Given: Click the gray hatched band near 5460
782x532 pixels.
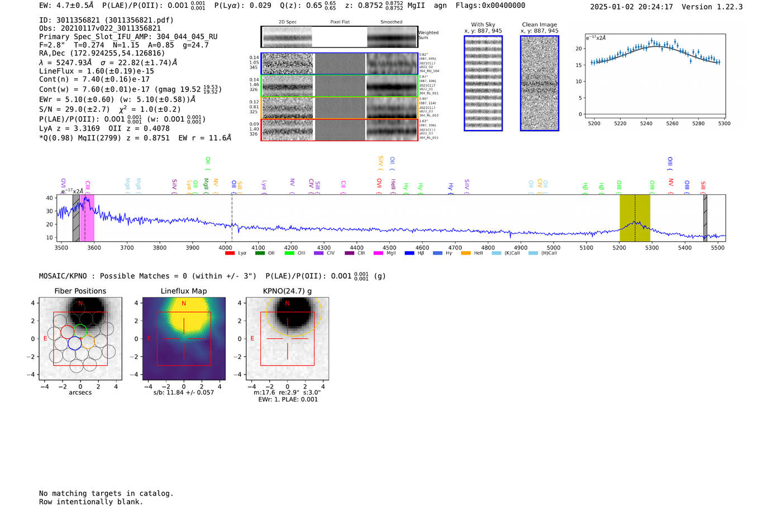Looking at the screenshot, I should click(705, 218).
